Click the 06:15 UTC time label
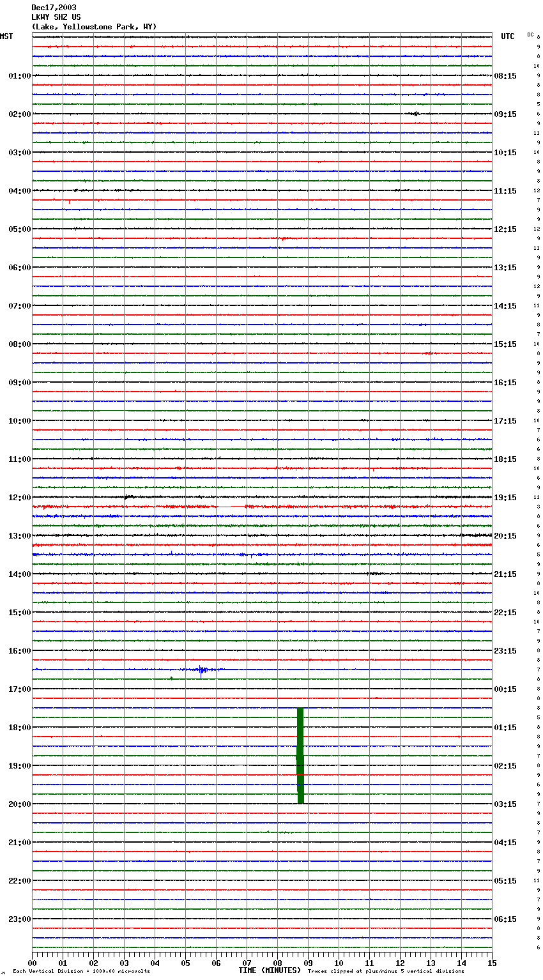Viewport: 543px width, 980px height. 505,919
